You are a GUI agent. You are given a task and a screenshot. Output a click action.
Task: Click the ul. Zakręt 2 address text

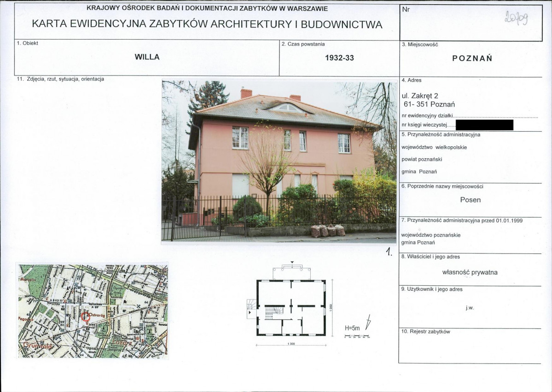click(x=419, y=96)
